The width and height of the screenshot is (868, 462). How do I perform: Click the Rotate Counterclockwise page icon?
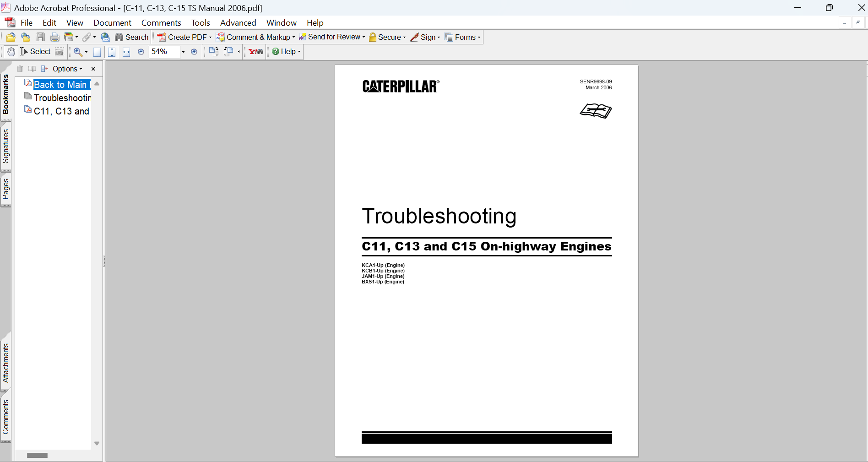click(x=228, y=52)
